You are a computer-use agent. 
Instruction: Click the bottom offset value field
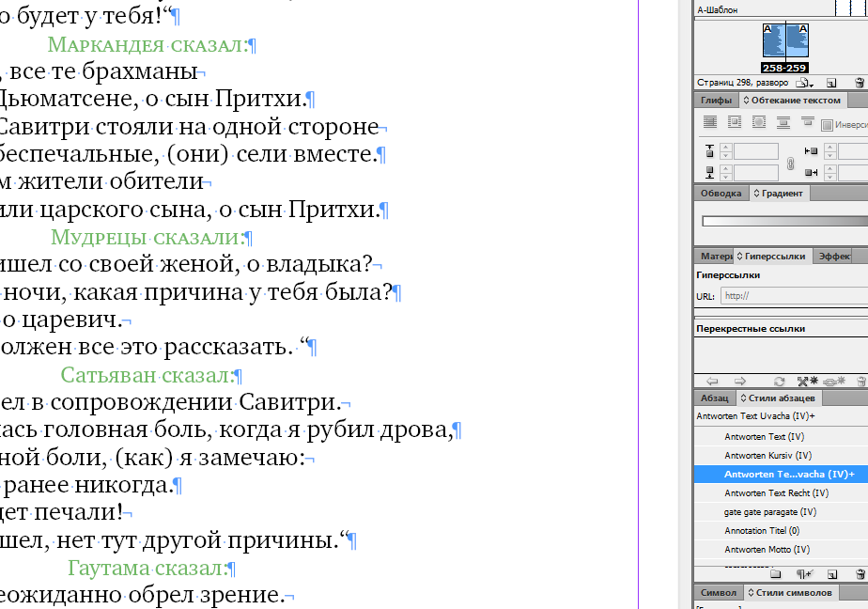pos(755,173)
